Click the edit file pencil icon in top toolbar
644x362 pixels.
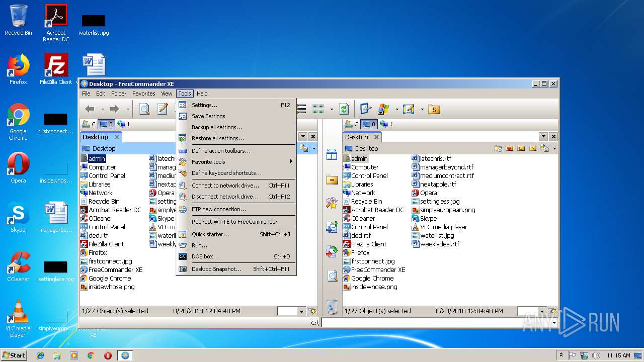(x=163, y=109)
